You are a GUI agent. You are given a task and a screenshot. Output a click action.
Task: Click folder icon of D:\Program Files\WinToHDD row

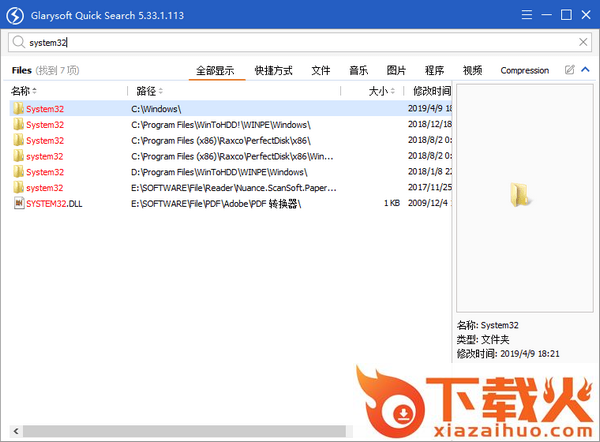tap(18, 171)
